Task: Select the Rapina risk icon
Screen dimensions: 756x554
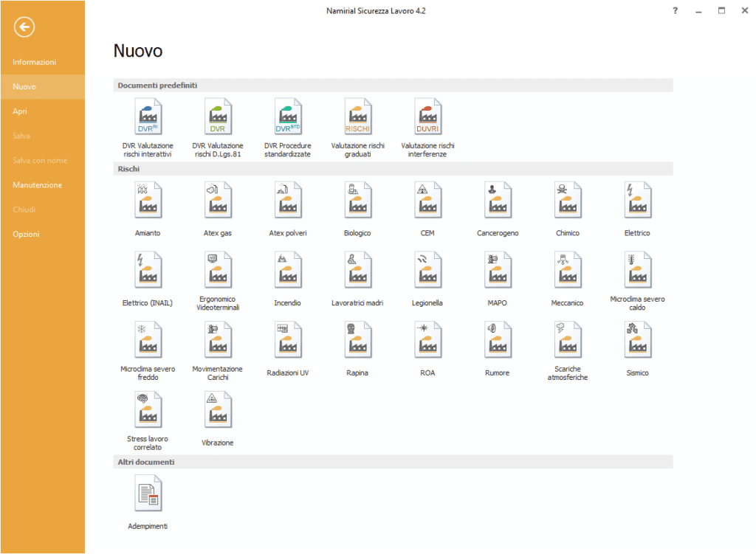Action: coord(358,339)
